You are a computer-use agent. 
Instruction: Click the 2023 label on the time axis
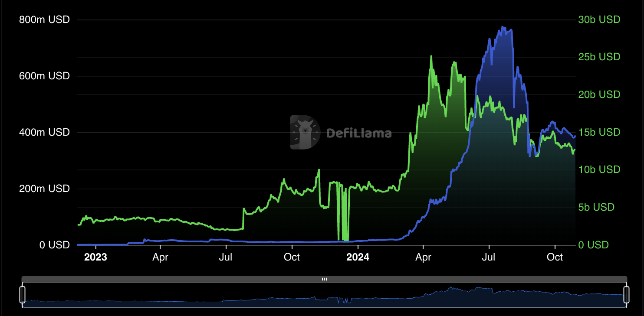point(95,257)
